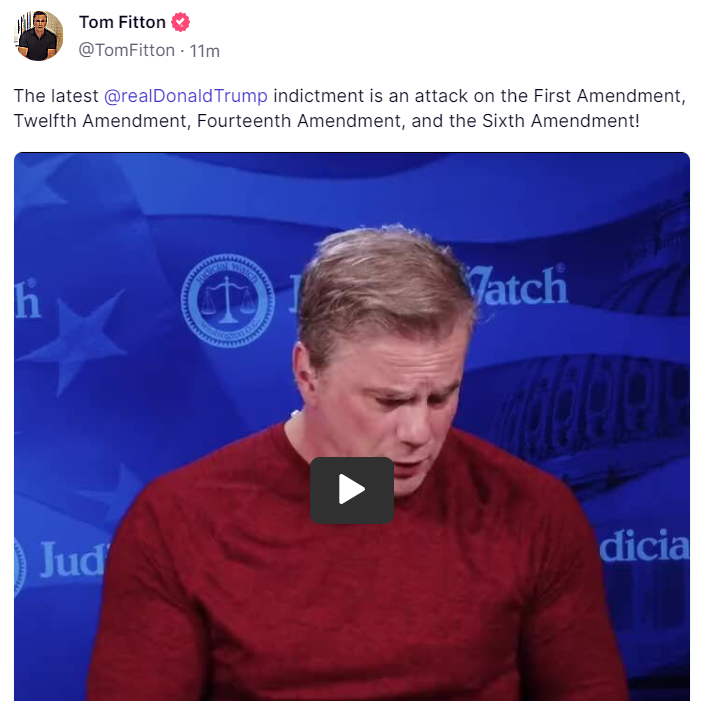Screen dimensions: 704x701
Task: Click the word 'indictment' in the post
Action: click(318, 96)
